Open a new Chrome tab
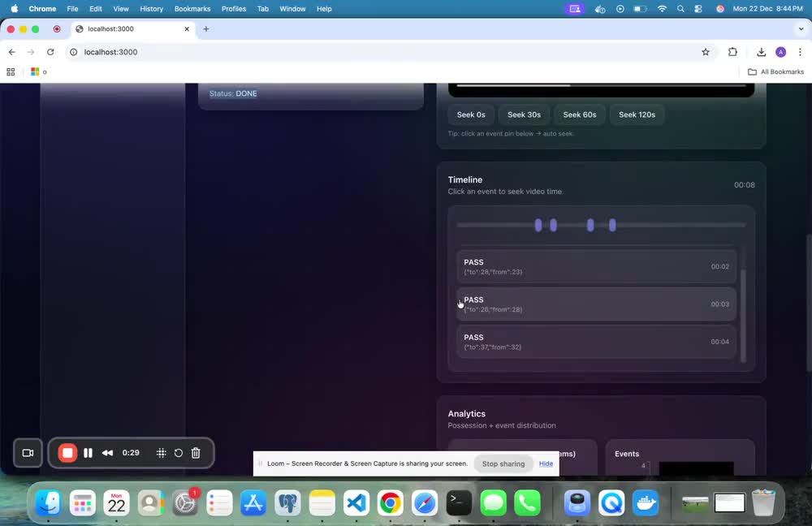The image size is (812, 526). (x=206, y=29)
